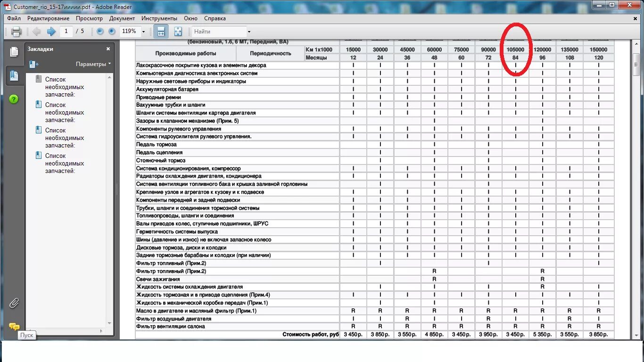
Task: Click the green question mark help icon
Action: point(14,99)
